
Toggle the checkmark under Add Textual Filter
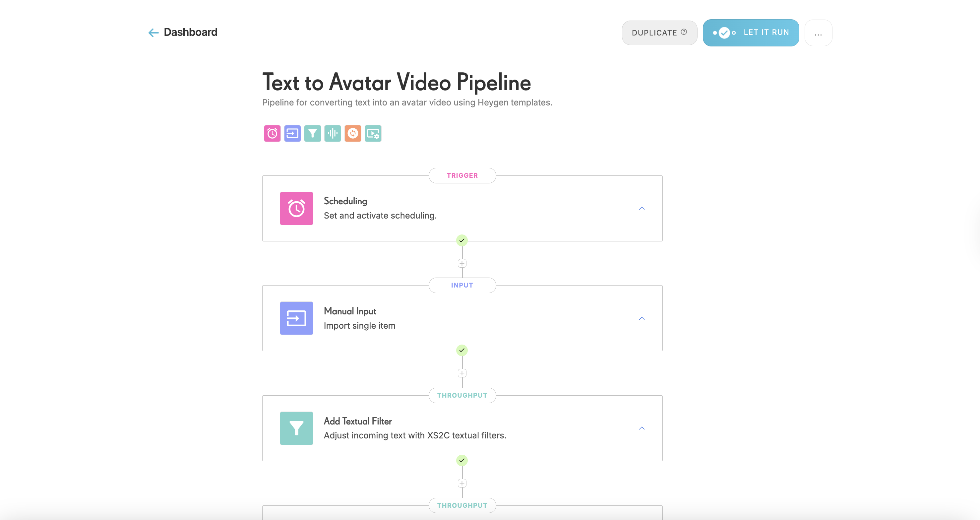coord(462,460)
